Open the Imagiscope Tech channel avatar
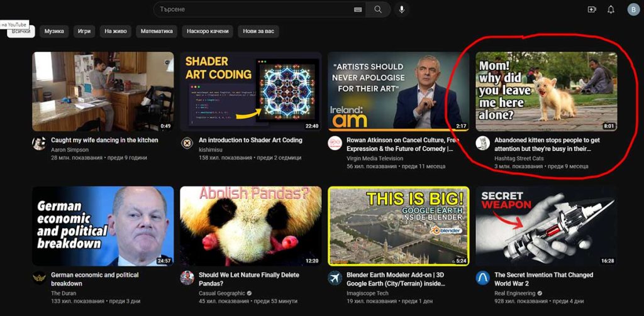 tap(335, 278)
